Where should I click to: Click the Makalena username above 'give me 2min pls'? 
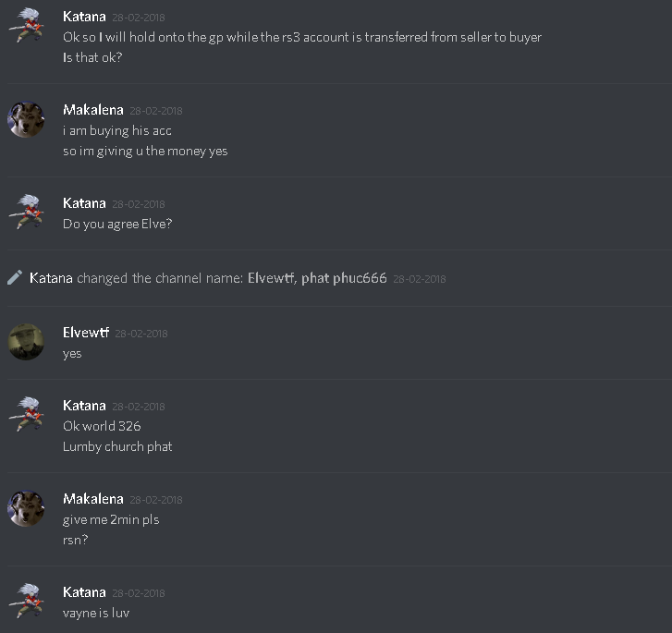coord(93,499)
